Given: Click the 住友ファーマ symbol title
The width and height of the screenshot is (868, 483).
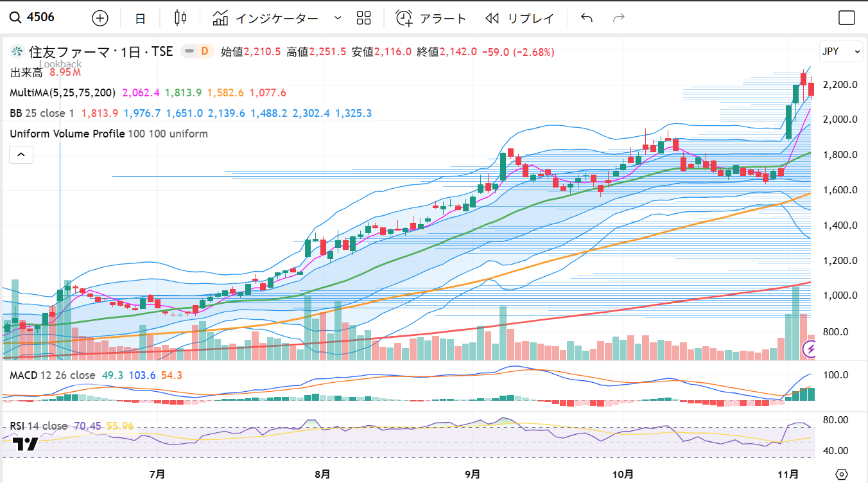Looking at the screenshot, I should [69, 51].
